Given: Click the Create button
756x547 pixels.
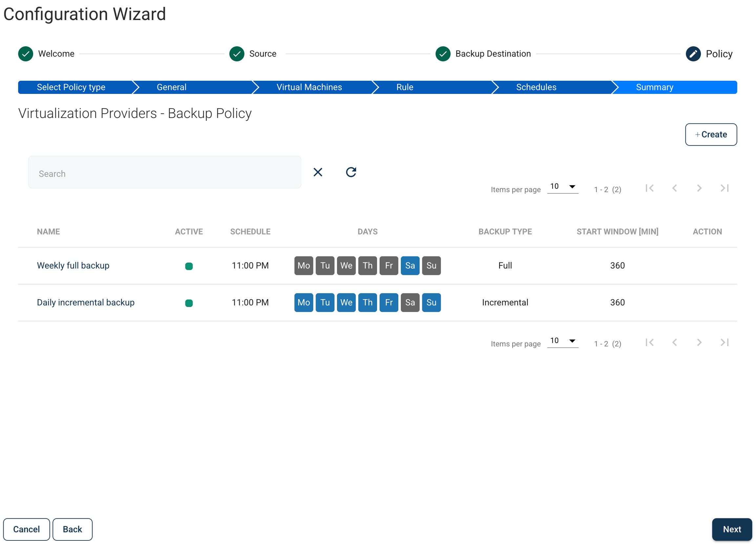Looking at the screenshot, I should click(x=711, y=134).
